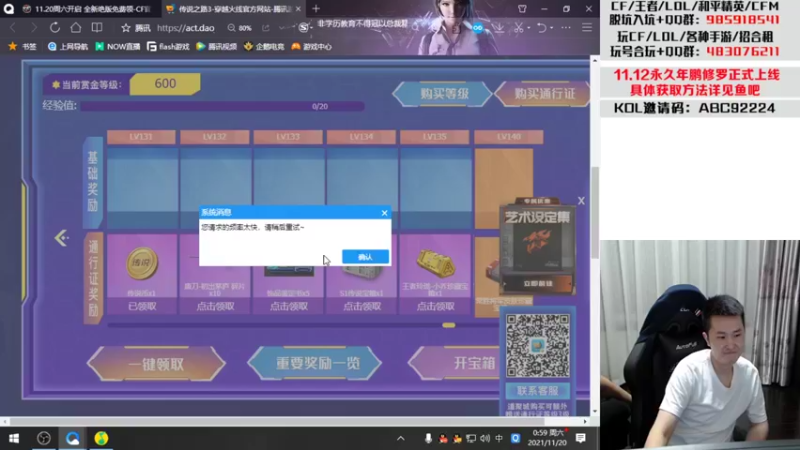Screen dimensions: 800x450
Task: Go to the browser home page icon
Action: pos(76,28)
